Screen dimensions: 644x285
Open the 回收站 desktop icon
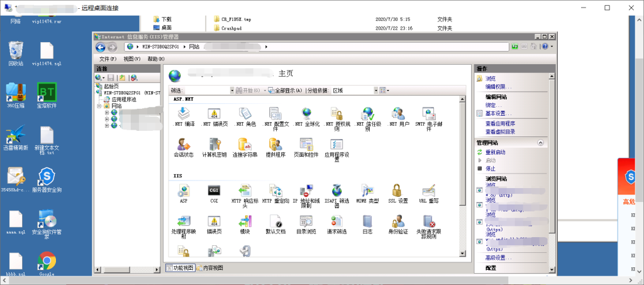[x=16, y=53]
